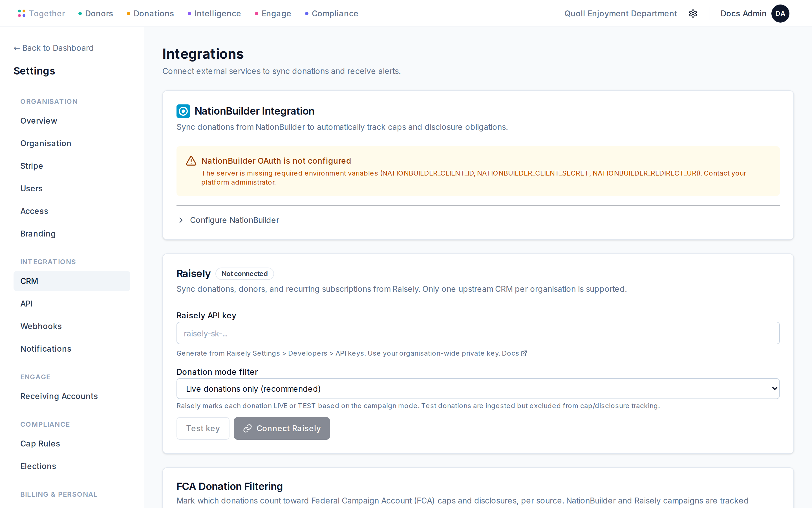Viewport: 812px width, 508px height.
Task: Open Users settings
Action: [x=72, y=189]
